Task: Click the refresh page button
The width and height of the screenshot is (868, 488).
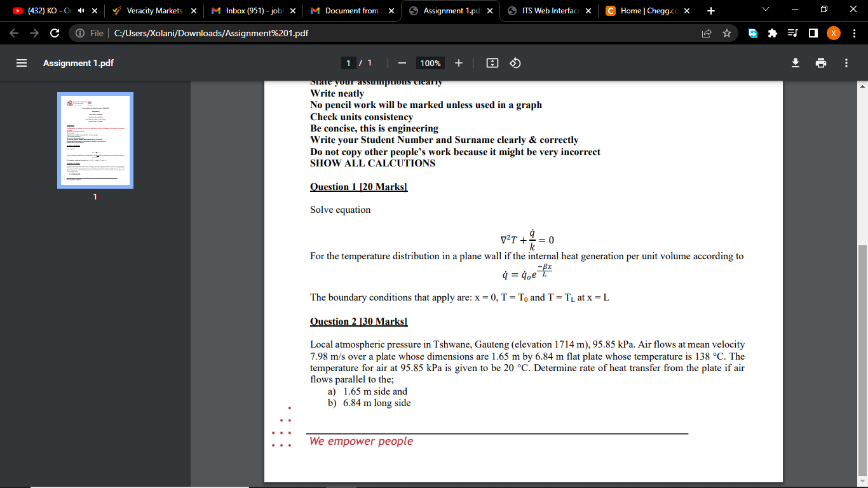Action: (56, 33)
